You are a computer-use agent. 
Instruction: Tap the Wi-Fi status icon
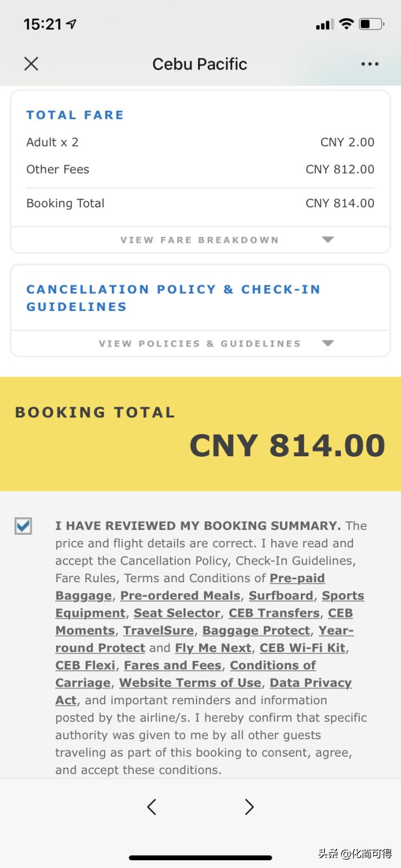346,24
